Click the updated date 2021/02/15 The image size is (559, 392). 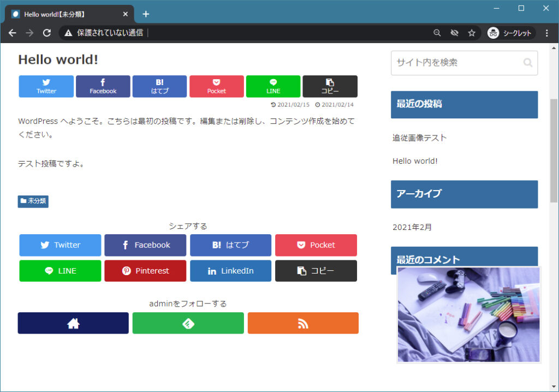pos(290,104)
